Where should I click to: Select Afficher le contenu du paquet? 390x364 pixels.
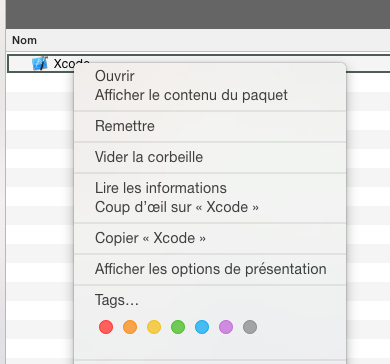(x=191, y=95)
